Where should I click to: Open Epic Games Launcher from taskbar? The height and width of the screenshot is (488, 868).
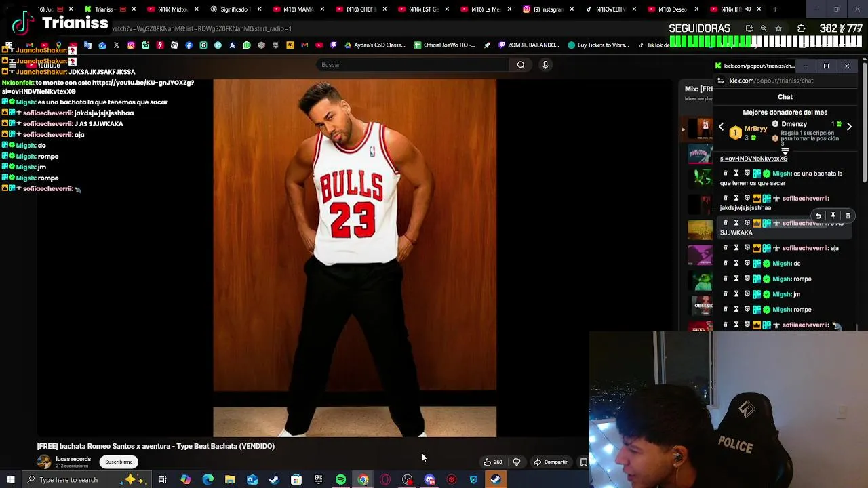click(319, 480)
